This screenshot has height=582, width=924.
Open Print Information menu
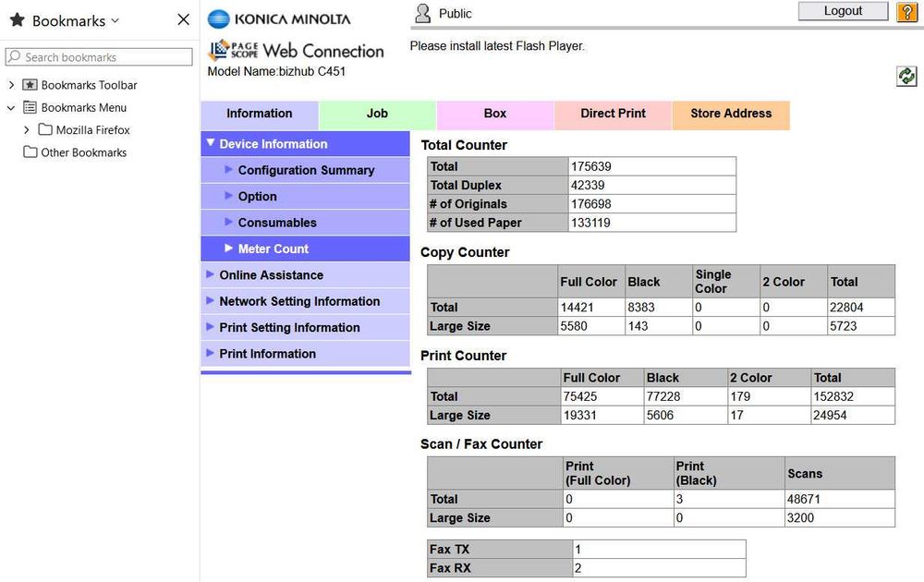coord(305,354)
